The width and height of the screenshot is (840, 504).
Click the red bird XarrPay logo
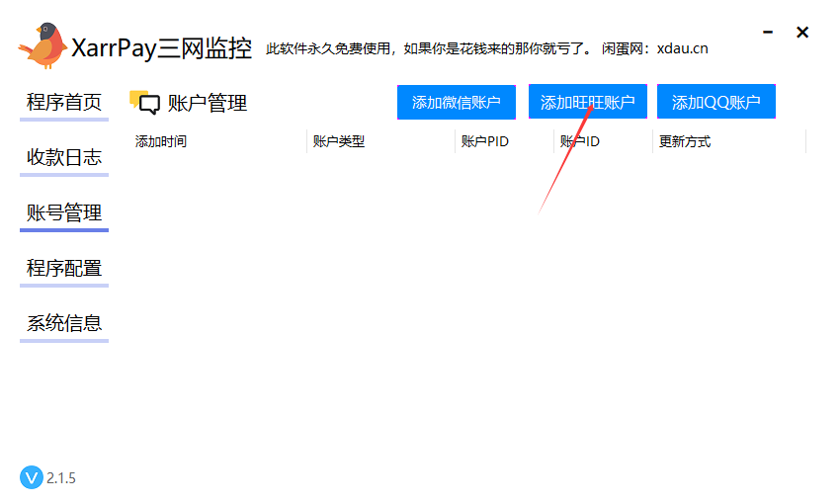click(x=42, y=45)
